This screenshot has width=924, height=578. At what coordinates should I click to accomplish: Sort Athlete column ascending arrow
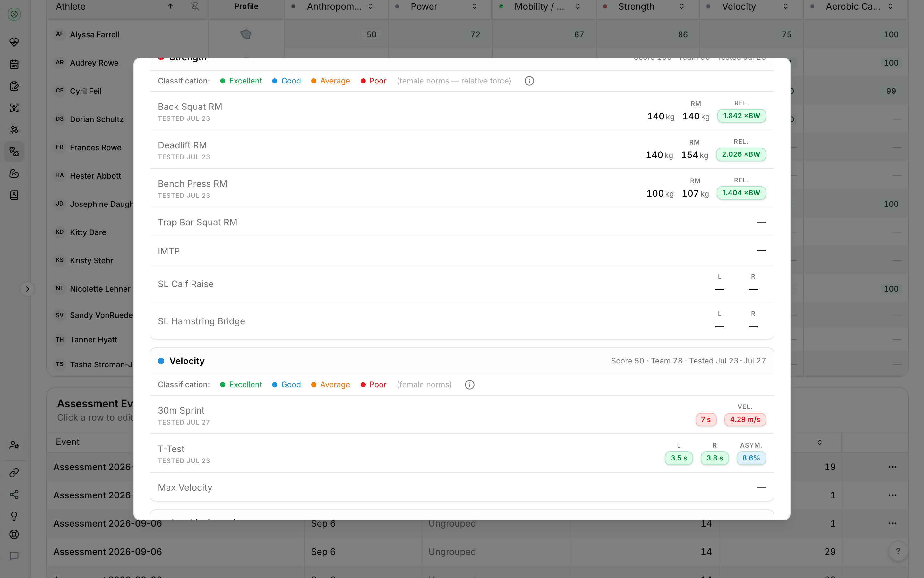[170, 6]
